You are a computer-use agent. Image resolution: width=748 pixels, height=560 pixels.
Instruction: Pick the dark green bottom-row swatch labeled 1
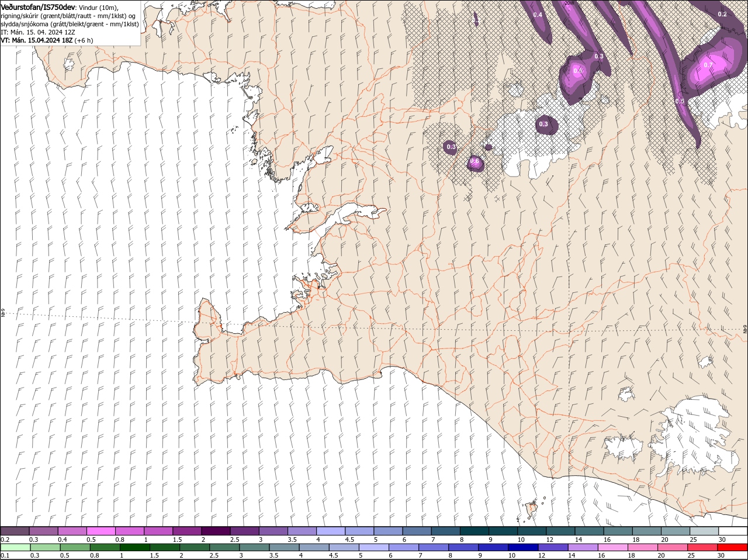point(134,547)
